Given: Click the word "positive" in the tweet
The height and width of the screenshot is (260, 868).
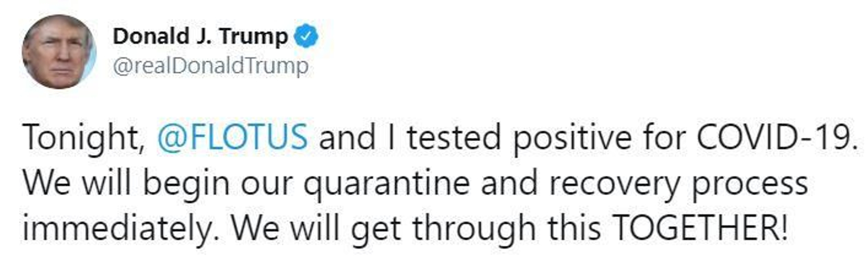Looking at the screenshot, I should (x=572, y=138).
